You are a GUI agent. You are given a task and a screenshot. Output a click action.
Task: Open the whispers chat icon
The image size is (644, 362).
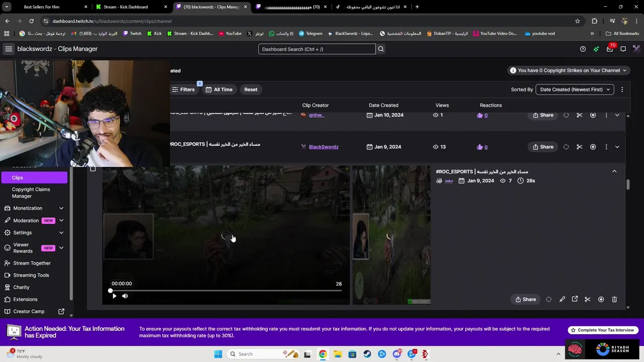(x=623, y=49)
